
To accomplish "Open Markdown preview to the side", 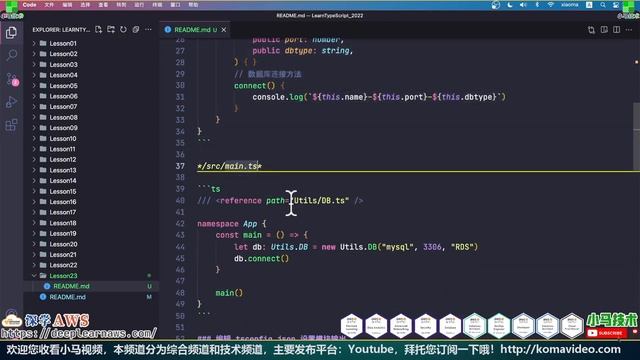I will [604, 30].
